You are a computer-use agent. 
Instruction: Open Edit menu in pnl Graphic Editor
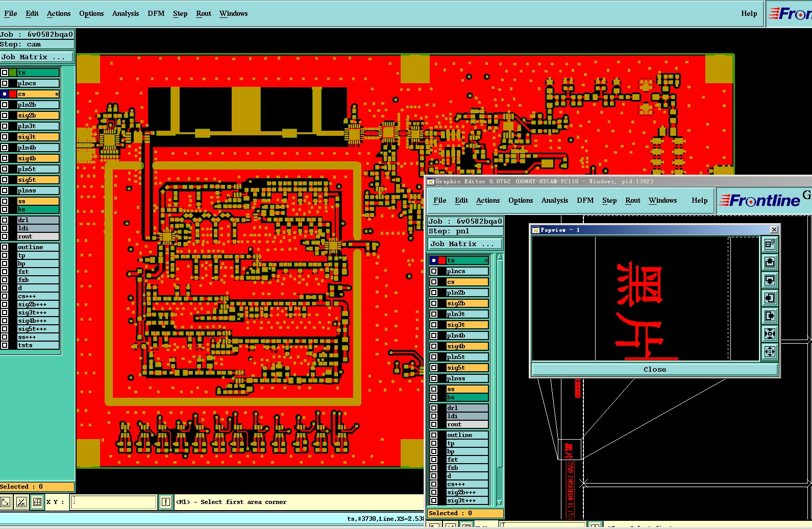click(x=461, y=201)
